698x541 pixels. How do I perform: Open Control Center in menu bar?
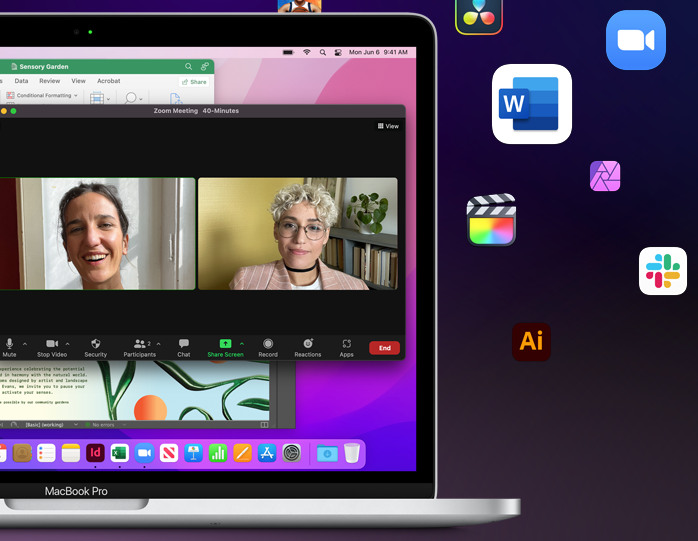pos(338,52)
